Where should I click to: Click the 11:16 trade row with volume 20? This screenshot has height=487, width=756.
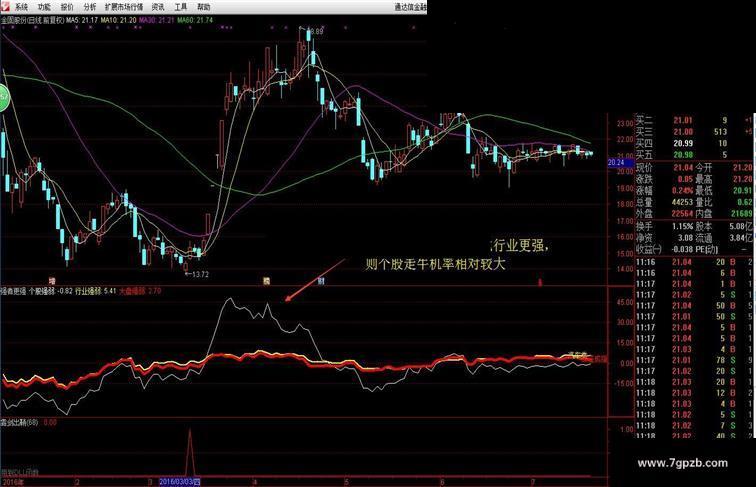pos(693,262)
